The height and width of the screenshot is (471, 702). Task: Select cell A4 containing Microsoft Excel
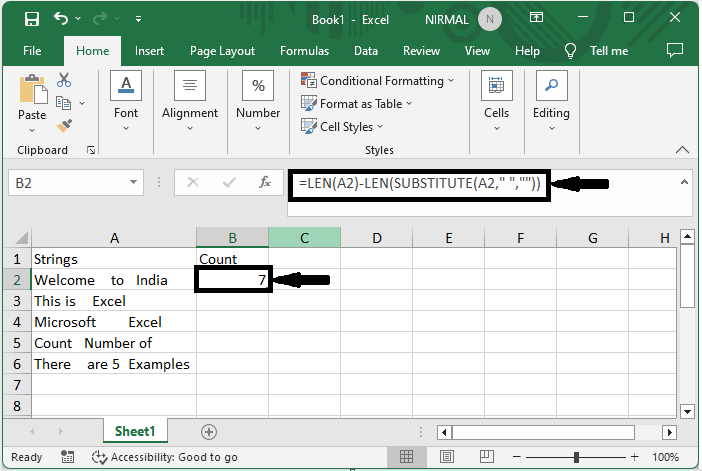coord(114,322)
